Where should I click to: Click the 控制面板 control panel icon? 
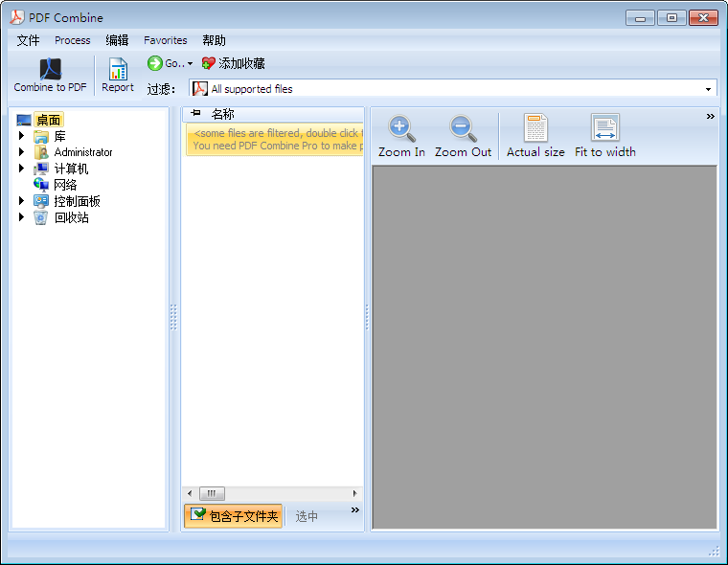point(41,201)
